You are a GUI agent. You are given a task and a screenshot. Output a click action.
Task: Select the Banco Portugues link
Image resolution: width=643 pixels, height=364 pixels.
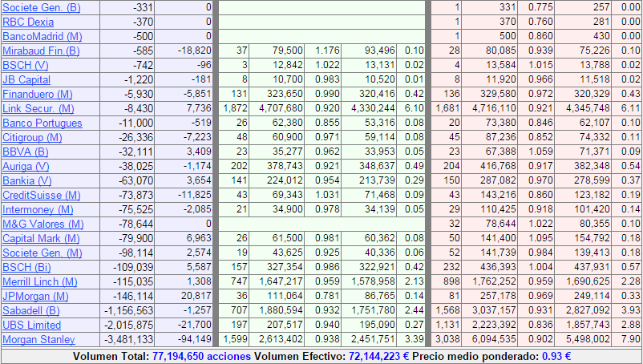tap(42, 123)
